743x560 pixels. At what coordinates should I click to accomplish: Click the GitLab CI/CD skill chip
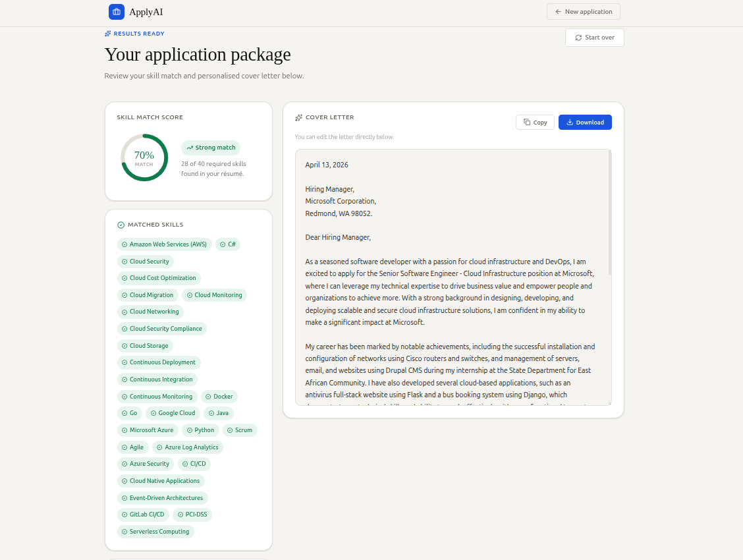click(x=143, y=515)
